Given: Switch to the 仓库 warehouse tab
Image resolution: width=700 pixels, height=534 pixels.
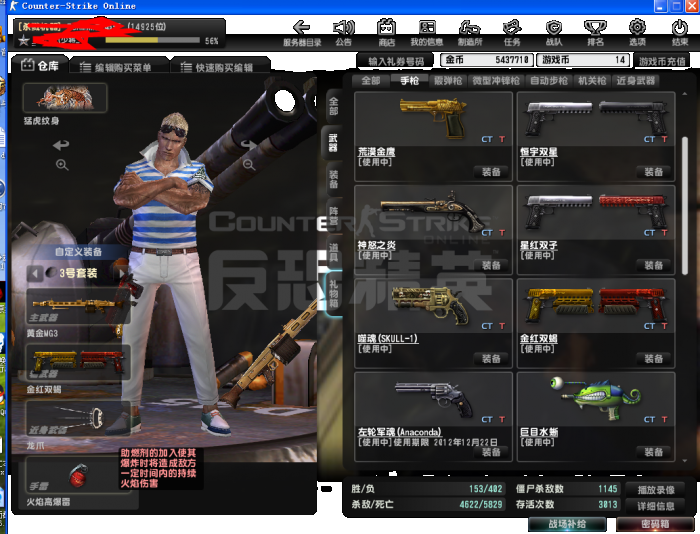Looking at the screenshot, I should click(40, 66).
